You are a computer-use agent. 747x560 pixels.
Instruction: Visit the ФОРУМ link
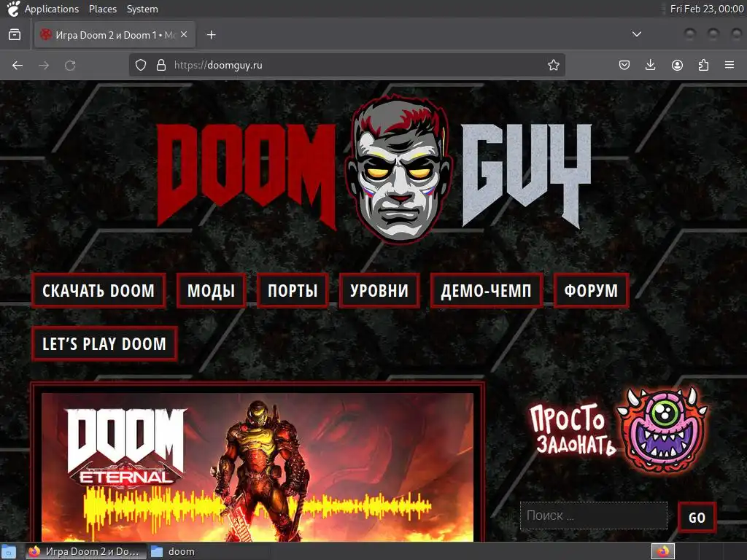(x=591, y=290)
